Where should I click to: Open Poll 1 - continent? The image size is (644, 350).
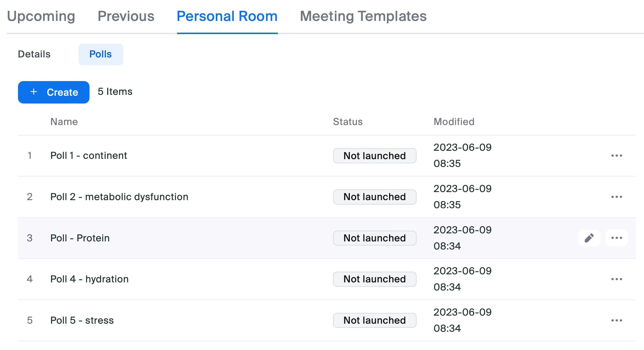point(89,156)
